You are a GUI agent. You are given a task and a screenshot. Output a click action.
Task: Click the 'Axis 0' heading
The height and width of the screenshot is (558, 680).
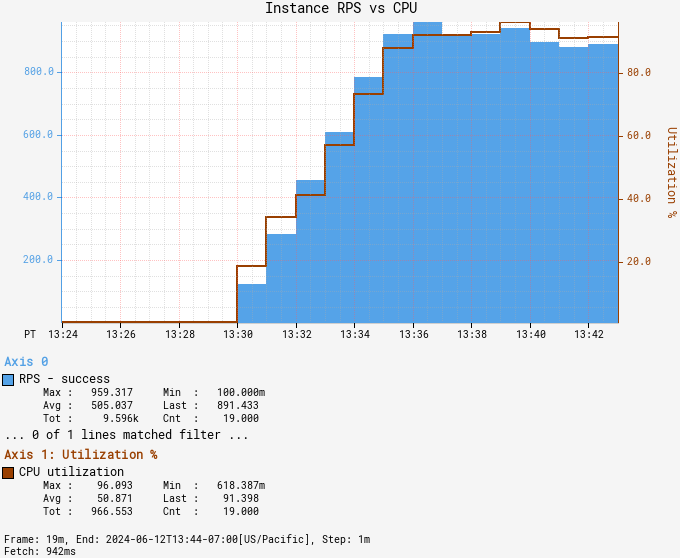26,362
